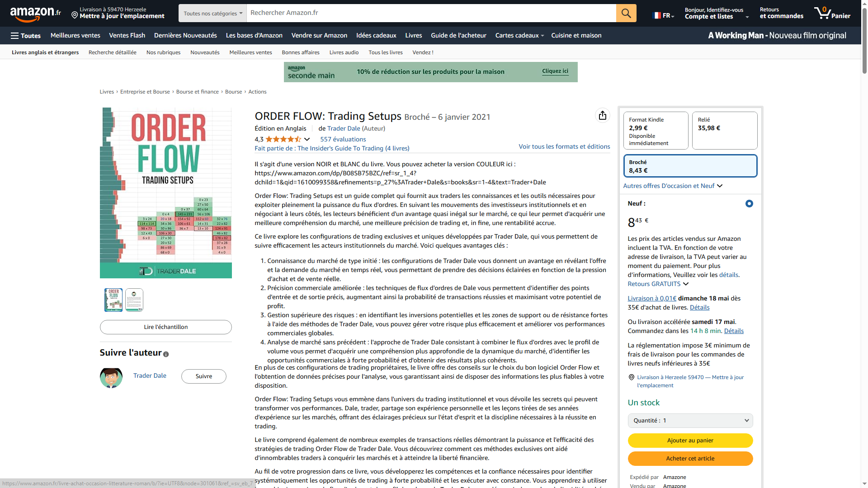Go to Livres audio tab

pos(344,52)
